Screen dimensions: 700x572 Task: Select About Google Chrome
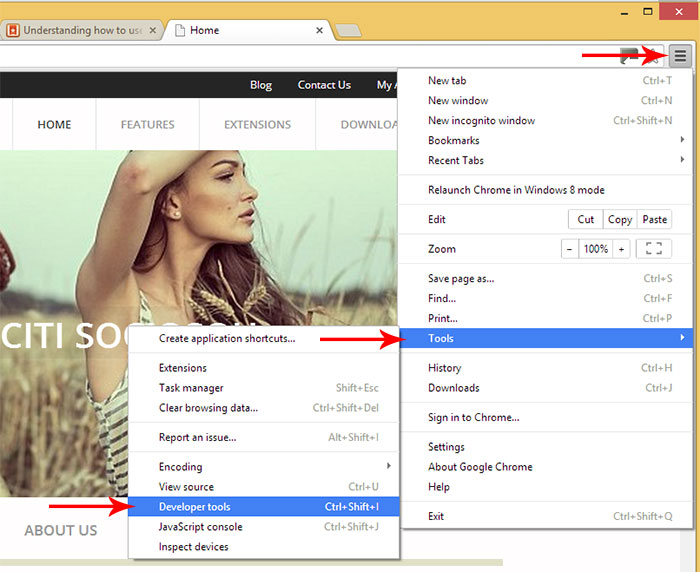pos(546,467)
